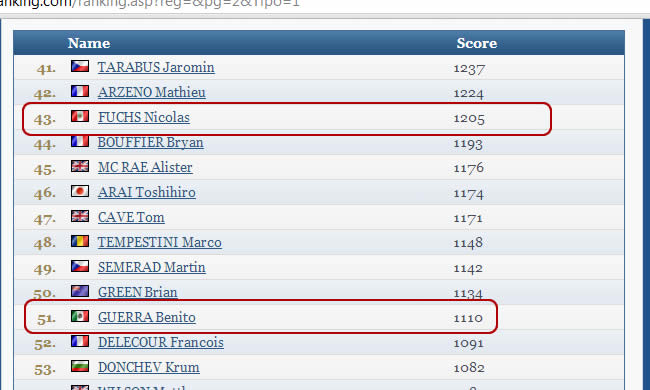Screen dimensions: 650x390
Task: Select score value 1193
Action: click(468, 144)
